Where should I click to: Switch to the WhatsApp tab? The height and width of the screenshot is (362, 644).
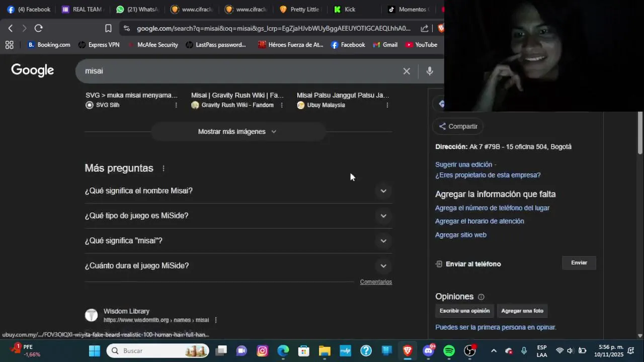(137, 9)
